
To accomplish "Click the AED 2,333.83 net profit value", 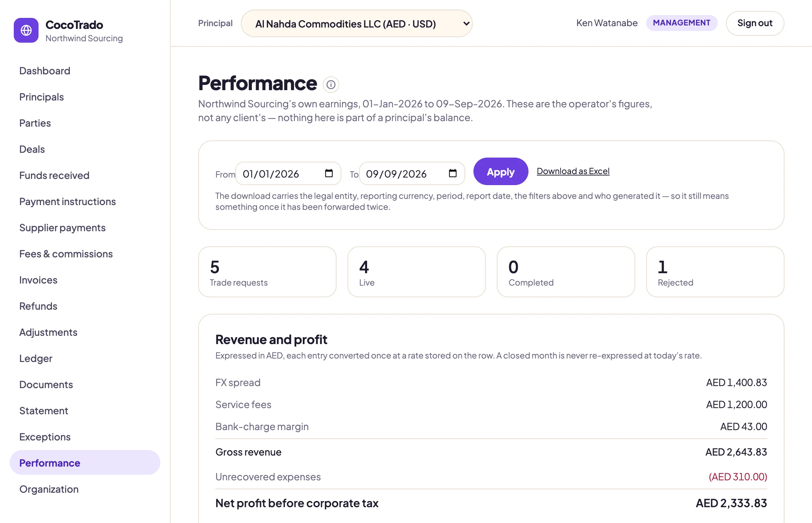I will 731,503.
